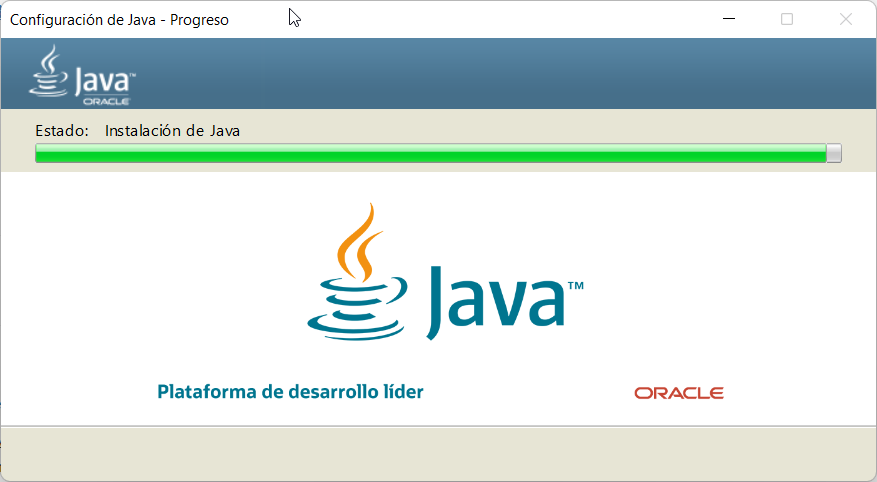Click the 'Configuración de Java - Progreso' window title
This screenshot has height=482, width=877.
[x=119, y=20]
